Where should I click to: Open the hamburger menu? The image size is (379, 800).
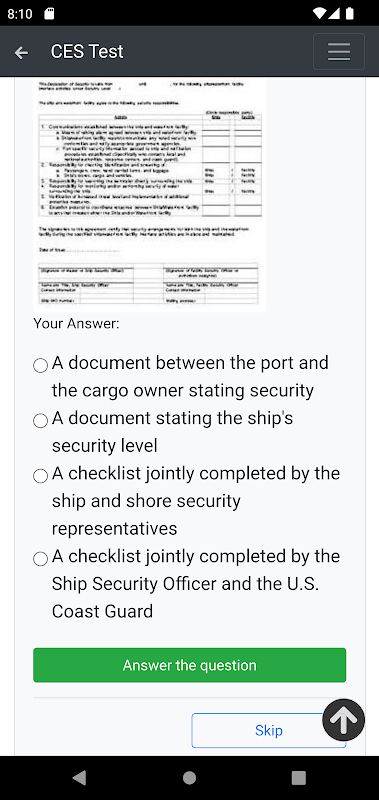point(339,52)
